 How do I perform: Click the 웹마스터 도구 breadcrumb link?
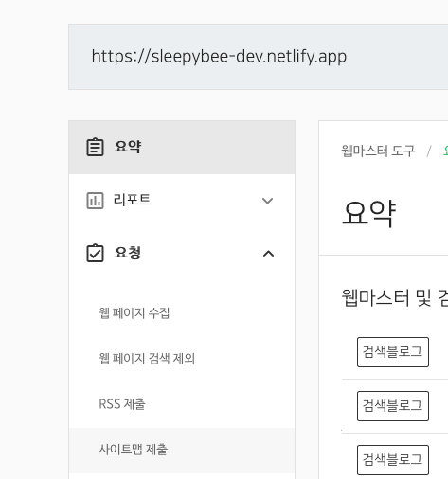[378, 151]
